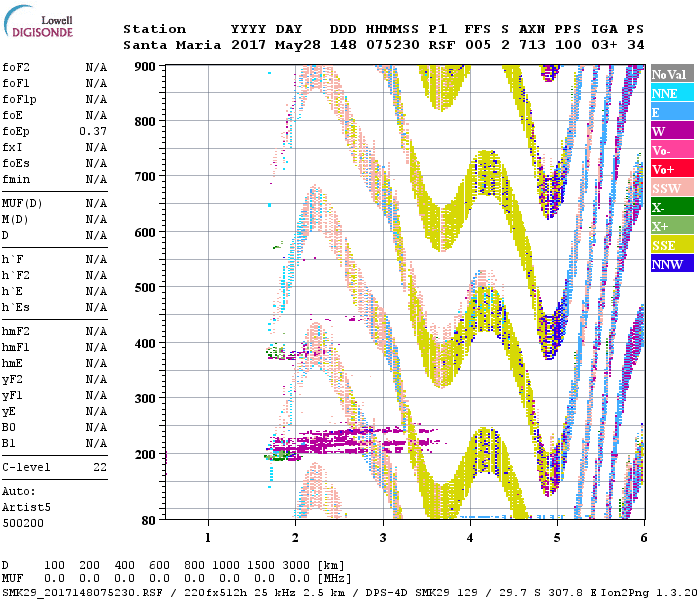This screenshot has width=700, height=600.
Task: Select the X- dark green legend swatch
Action: tap(672, 207)
